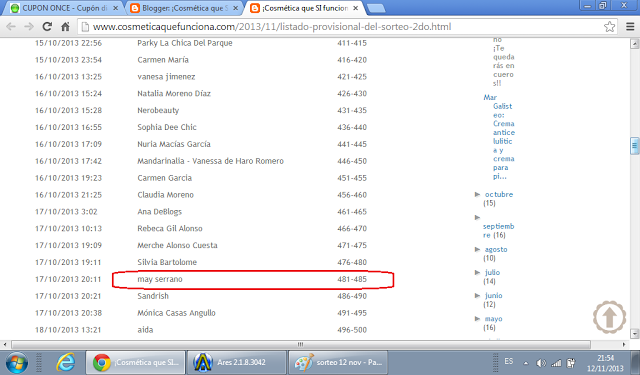The height and width of the screenshot is (375, 640).
Task: Open the Chrome menu (three lines)
Action: [x=630, y=27]
